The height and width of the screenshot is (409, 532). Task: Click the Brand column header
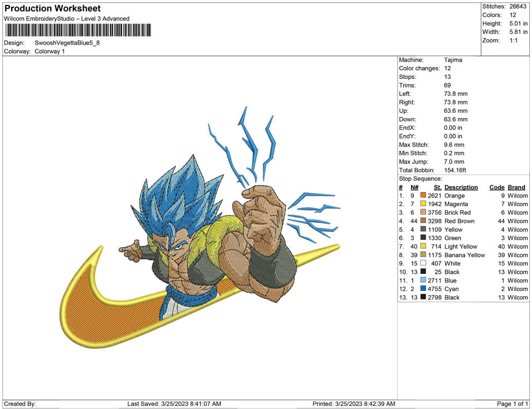(x=516, y=187)
